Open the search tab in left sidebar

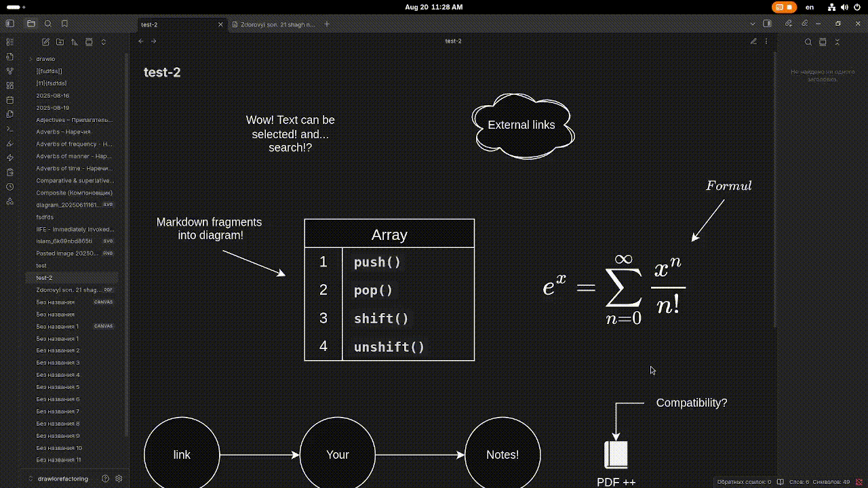point(48,24)
